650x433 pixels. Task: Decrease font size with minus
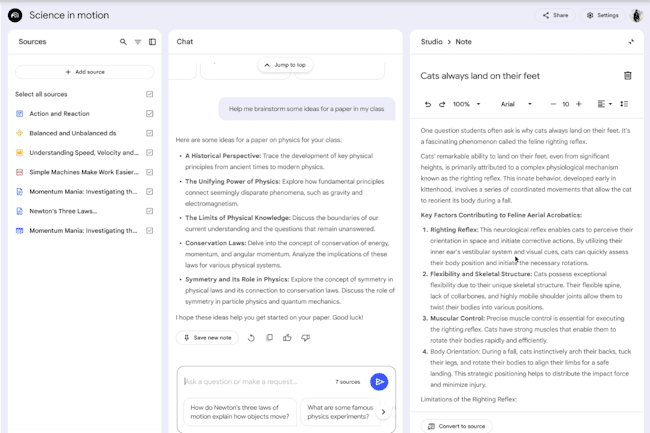553,104
